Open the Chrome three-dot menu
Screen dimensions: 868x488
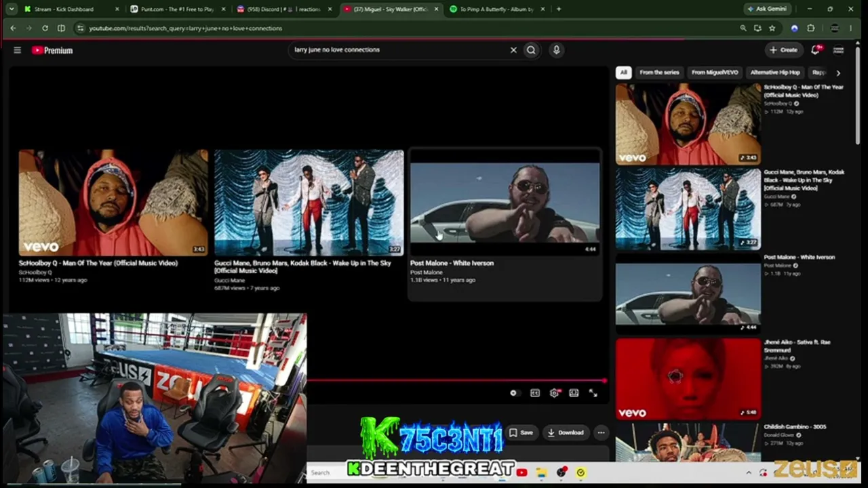(850, 28)
